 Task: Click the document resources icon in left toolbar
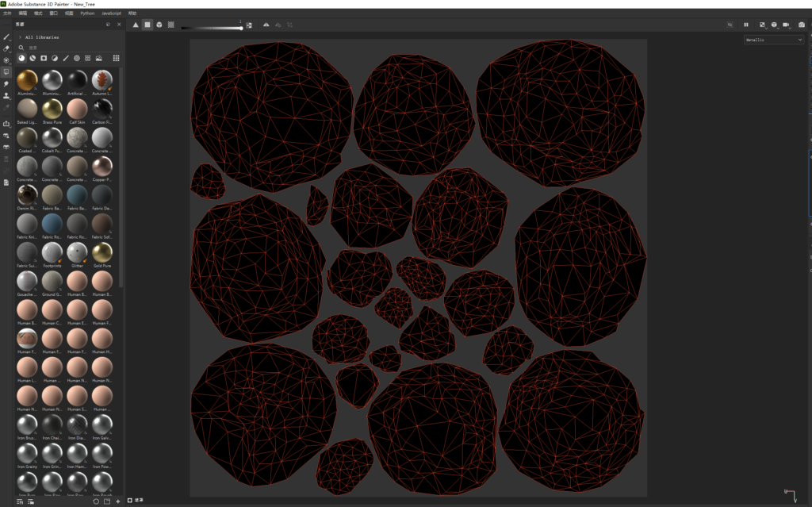point(6,182)
